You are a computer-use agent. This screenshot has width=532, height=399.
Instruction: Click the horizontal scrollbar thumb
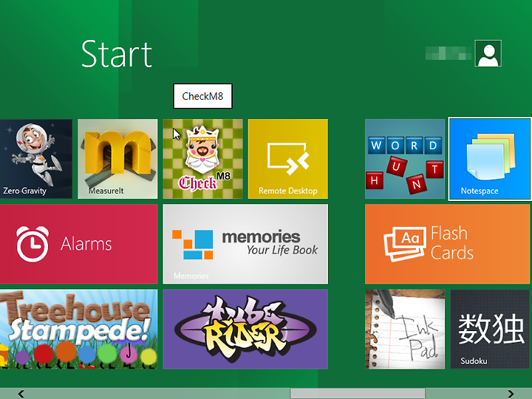(x=358, y=394)
